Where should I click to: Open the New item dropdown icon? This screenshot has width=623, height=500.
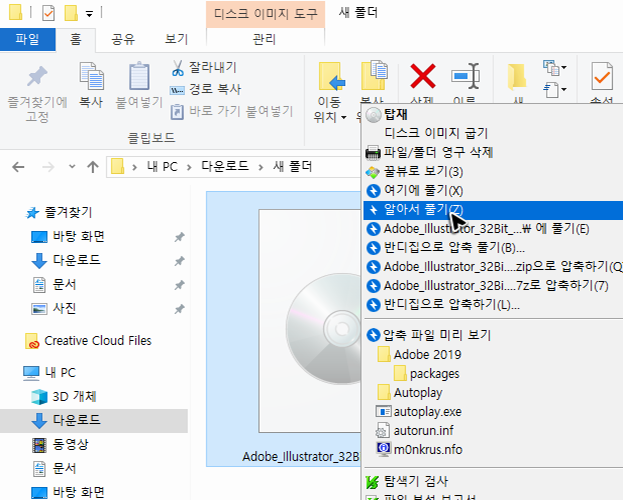coord(554,67)
